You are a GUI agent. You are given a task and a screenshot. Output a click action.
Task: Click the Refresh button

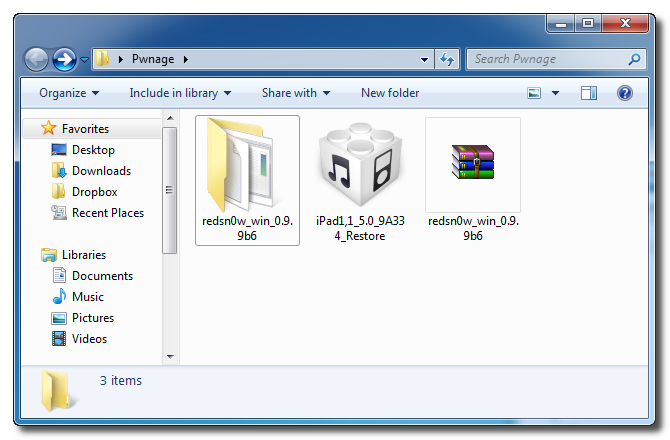(447, 59)
